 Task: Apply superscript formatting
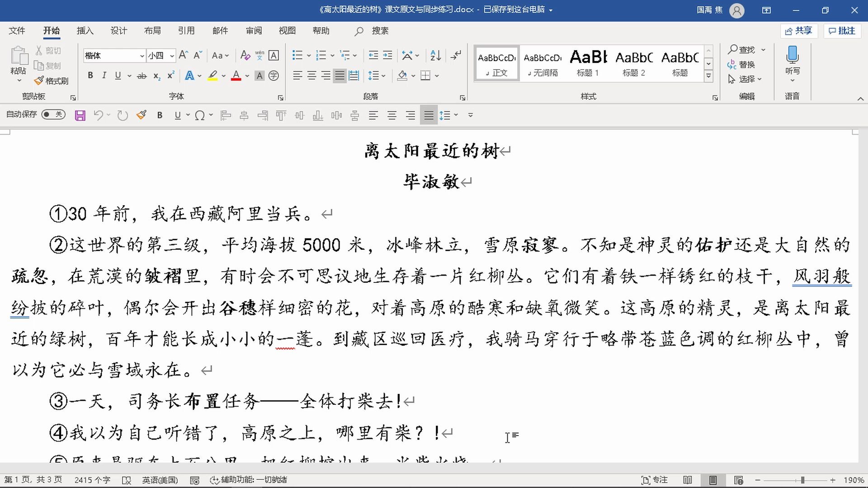(x=170, y=76)
